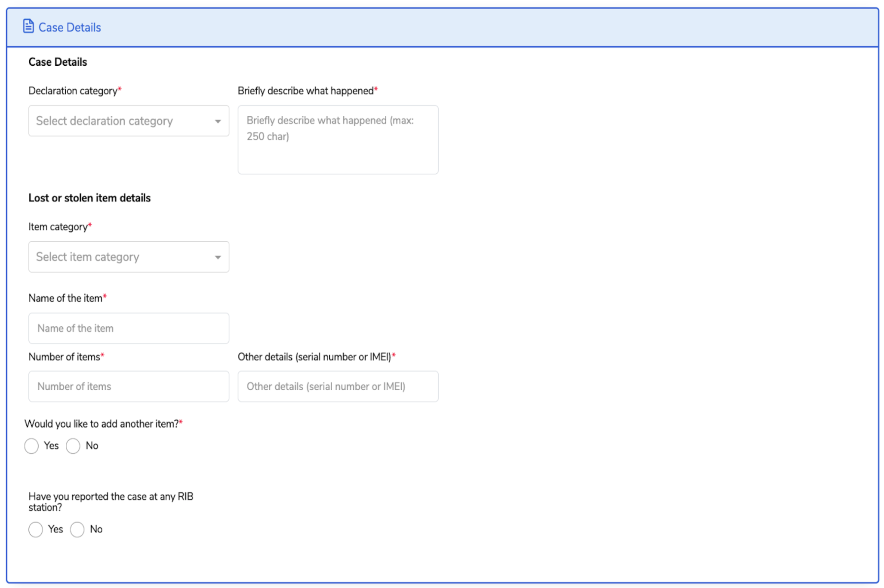Click the Item category dropdown arrow
The height and width of the screenshot is (588, 884).
tap(218, 257)
